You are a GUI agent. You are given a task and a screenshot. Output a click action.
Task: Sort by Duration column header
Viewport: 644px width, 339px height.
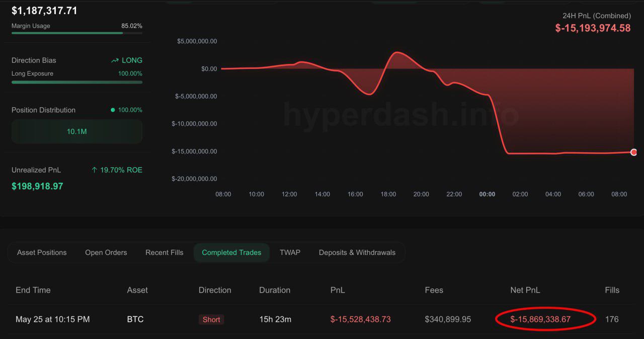point(275,290)
